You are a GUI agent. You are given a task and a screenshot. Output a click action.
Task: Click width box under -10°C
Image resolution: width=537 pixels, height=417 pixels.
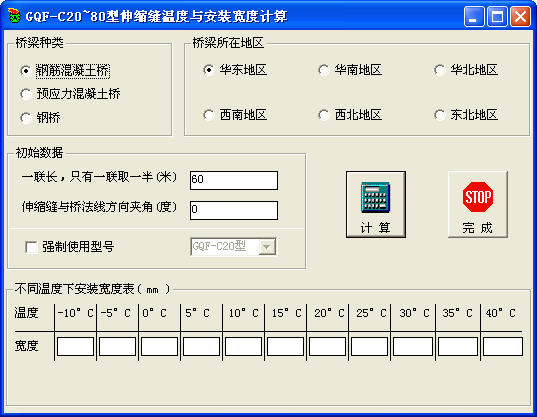coord(75,346)
